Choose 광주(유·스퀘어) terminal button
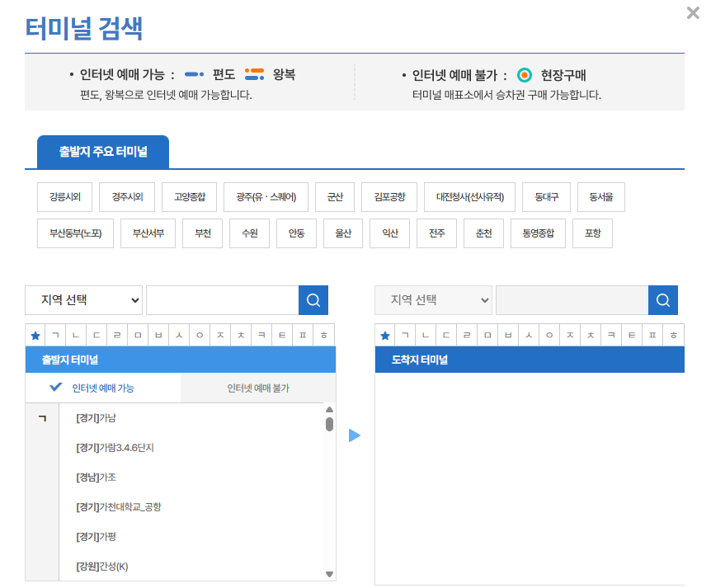 tap(266, 197)
